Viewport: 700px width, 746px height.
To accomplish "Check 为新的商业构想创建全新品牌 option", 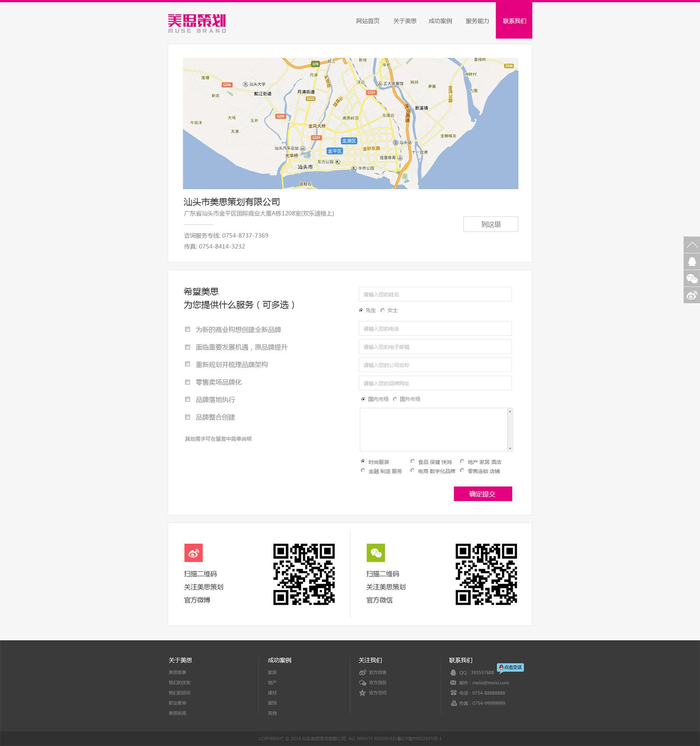I will pyautogui.click(x=187, y=329).
